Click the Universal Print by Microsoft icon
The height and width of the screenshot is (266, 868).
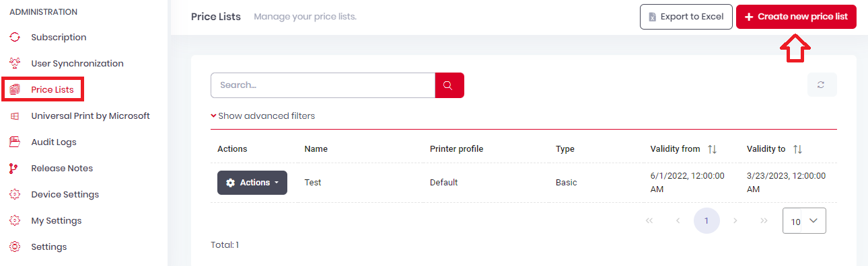coord(15,116)
